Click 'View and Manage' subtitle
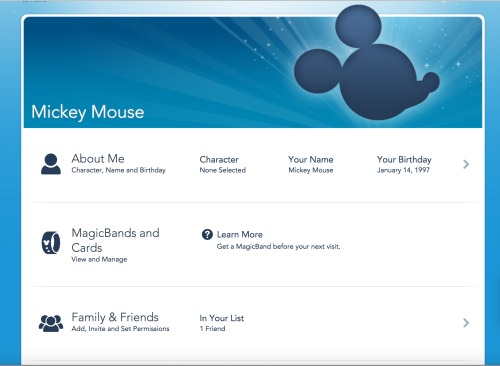 (x=99, y=259)
